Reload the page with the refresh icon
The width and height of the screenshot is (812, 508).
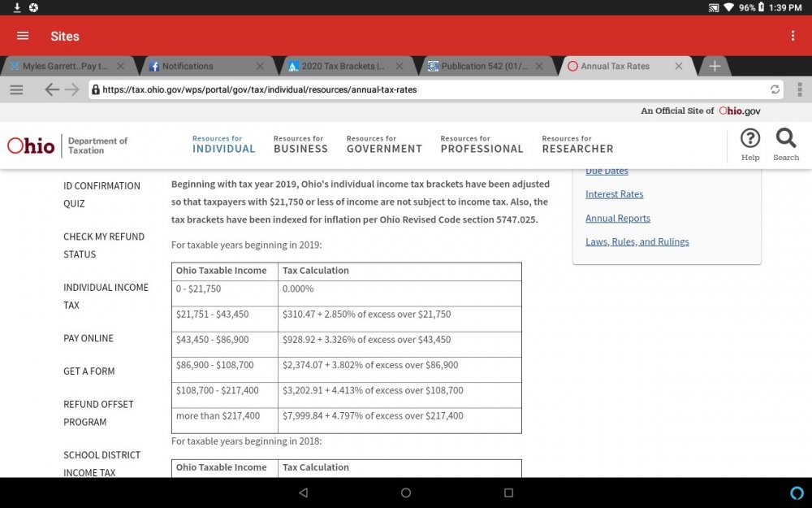[775, 89]
